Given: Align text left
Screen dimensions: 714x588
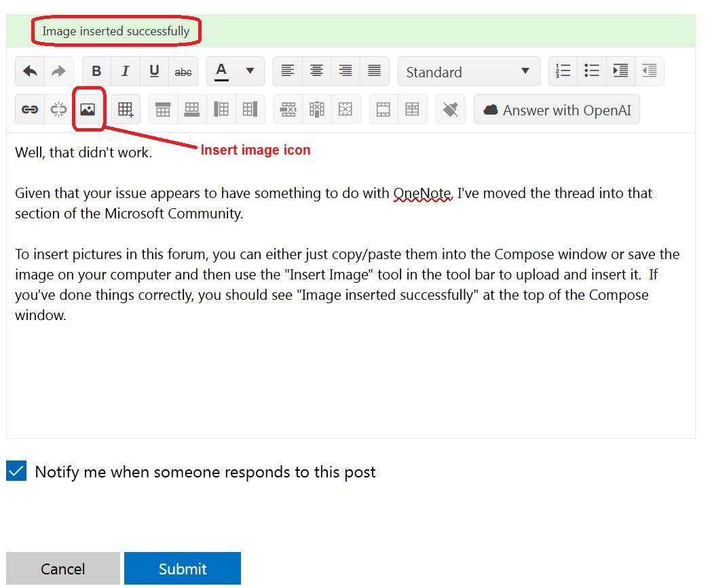Looking at the screenshot, I should [x=287, y=71].
